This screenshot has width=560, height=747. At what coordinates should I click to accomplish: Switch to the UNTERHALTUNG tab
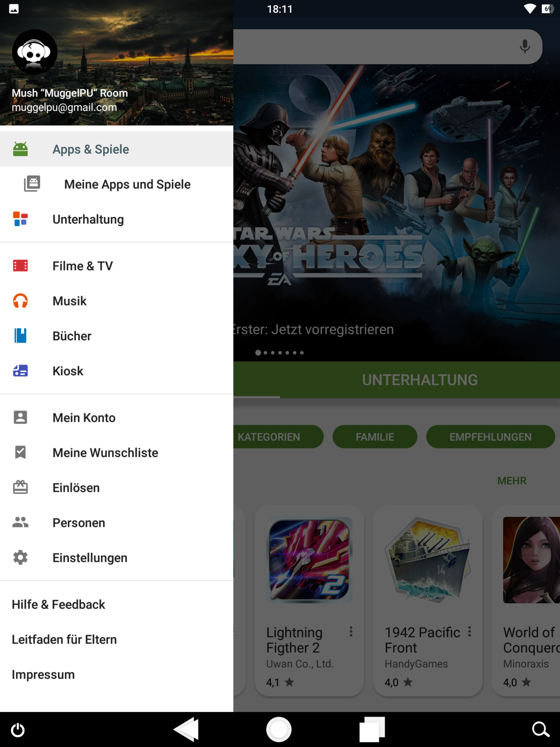[420, 380]
